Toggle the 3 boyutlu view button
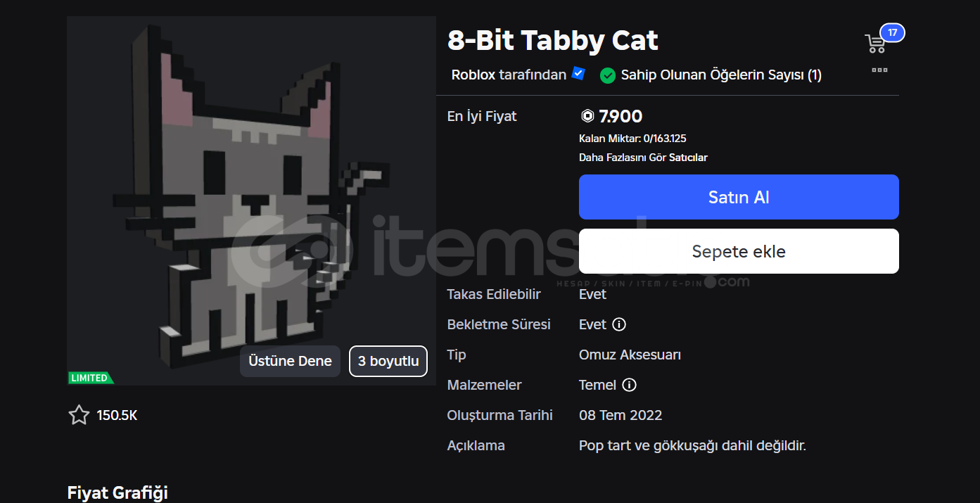980x503 pixels. click(x=388, y=361)
